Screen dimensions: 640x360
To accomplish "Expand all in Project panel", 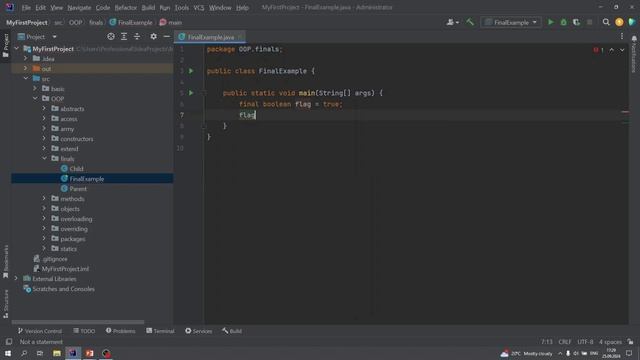I will pyautogui.click(x=124, y=37).
